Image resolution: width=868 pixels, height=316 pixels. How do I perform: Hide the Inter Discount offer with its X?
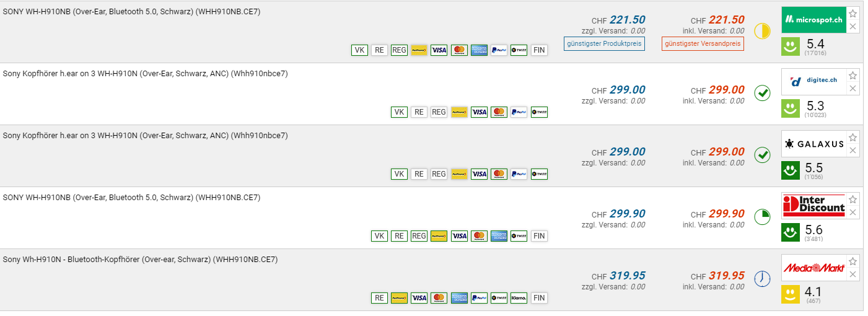(853, 213)
